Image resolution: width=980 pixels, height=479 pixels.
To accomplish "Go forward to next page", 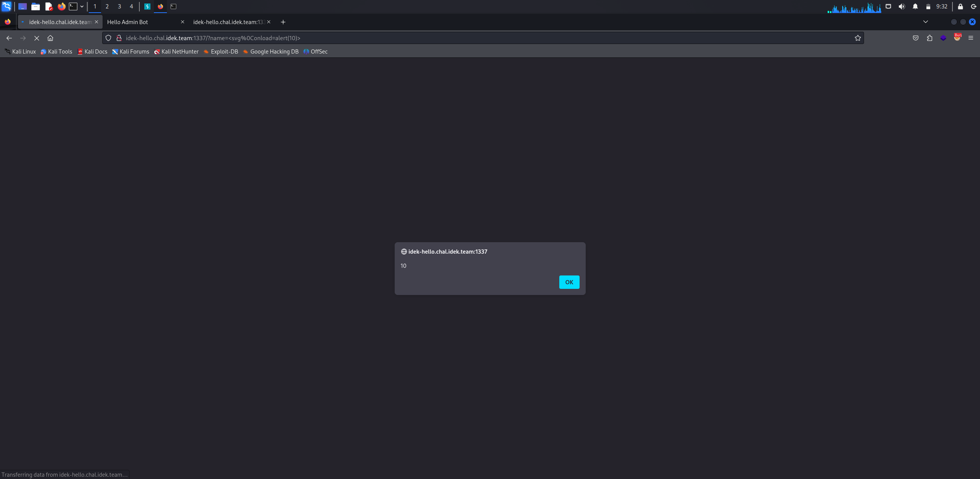I will [23, 38].
